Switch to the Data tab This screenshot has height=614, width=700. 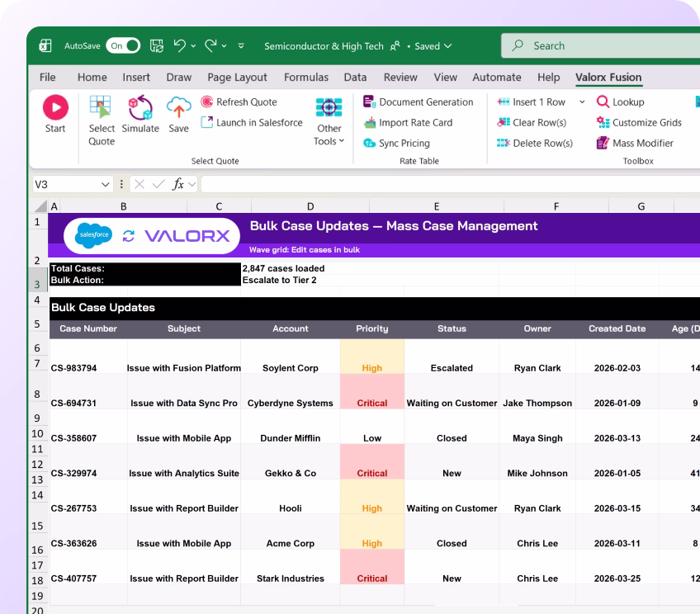355,78
